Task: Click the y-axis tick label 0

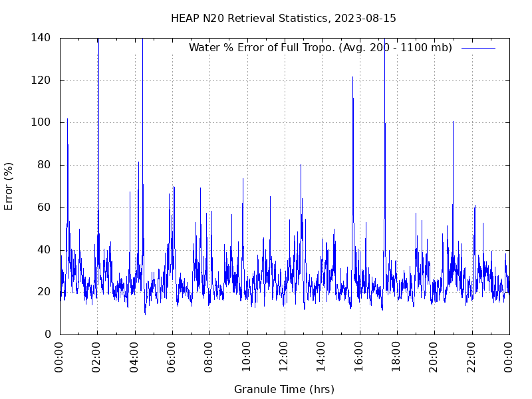Action: (x=47, y=334)
